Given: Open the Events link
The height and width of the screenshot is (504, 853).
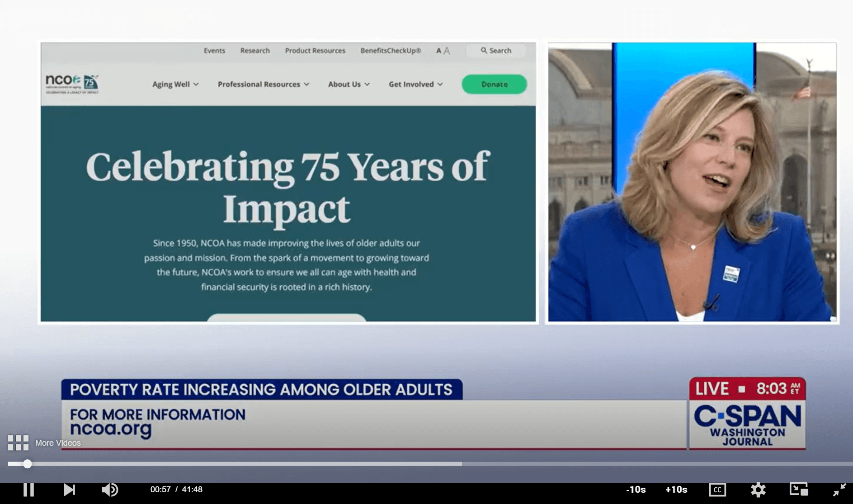Looking at the screenshot, I should (214, 51).
